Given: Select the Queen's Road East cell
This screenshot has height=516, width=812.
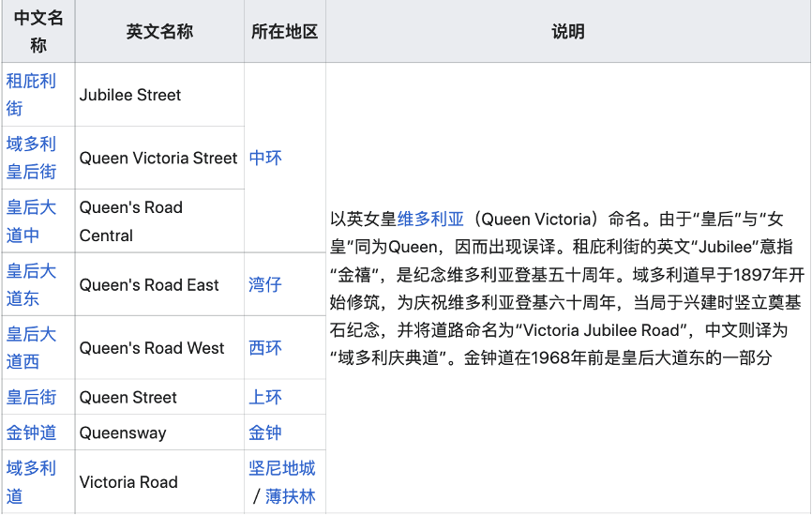Looking at the screenshot, I should 159,284.
